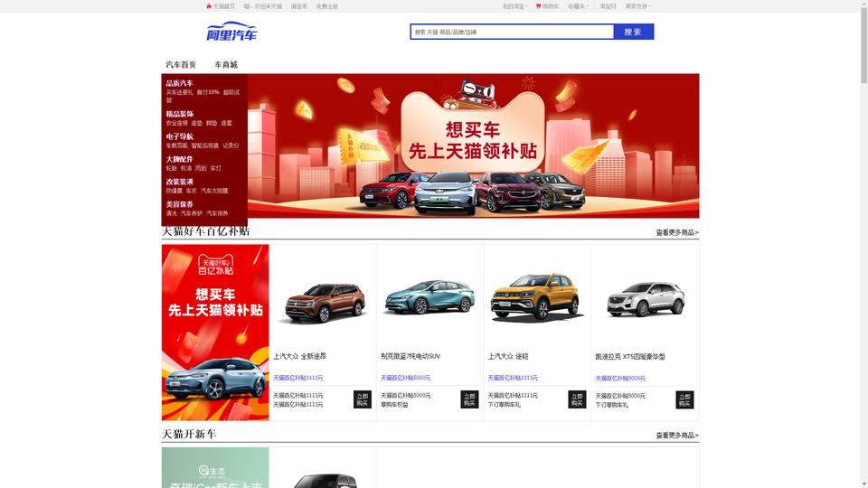This screenshot has width=868, height=488.
Task: Click the 想买车 先上天猫领补贴 hero banner
Action: pos(473,145)
